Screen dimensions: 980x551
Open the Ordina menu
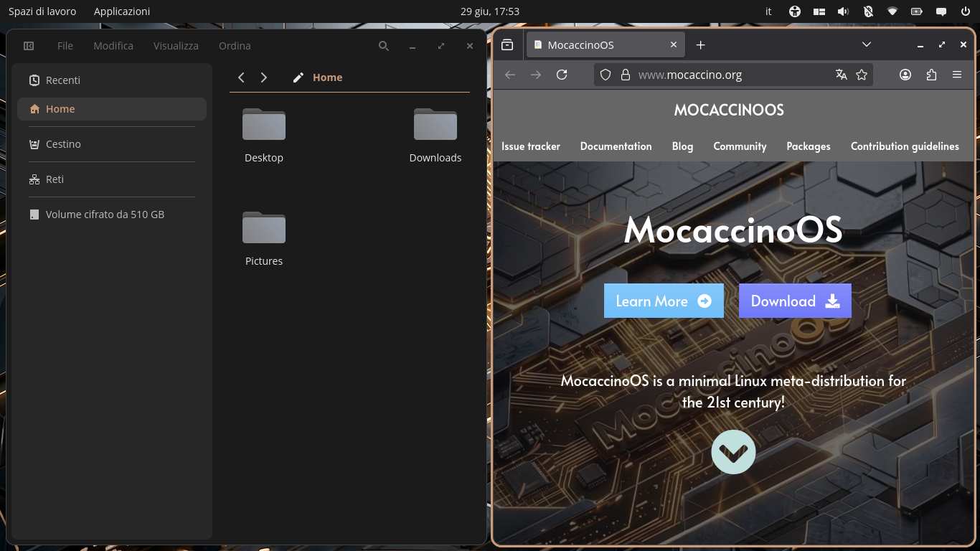[x=235, y=46]
